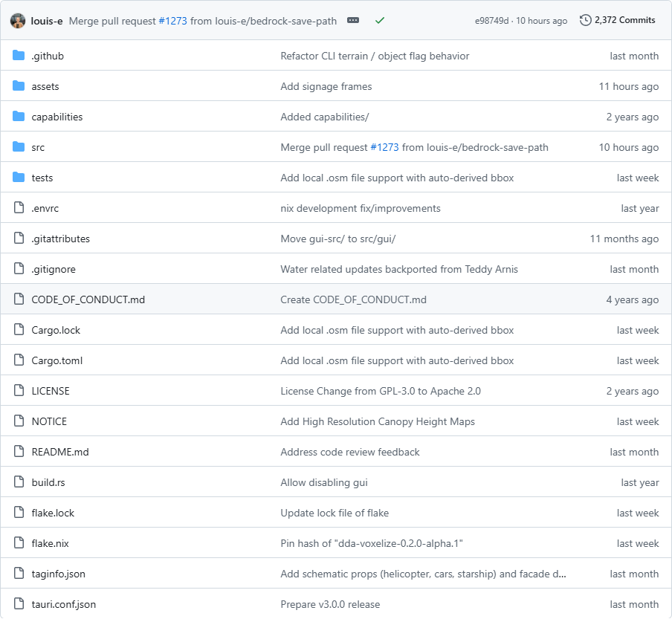Click the build.rs file icon

pos(19,482)
